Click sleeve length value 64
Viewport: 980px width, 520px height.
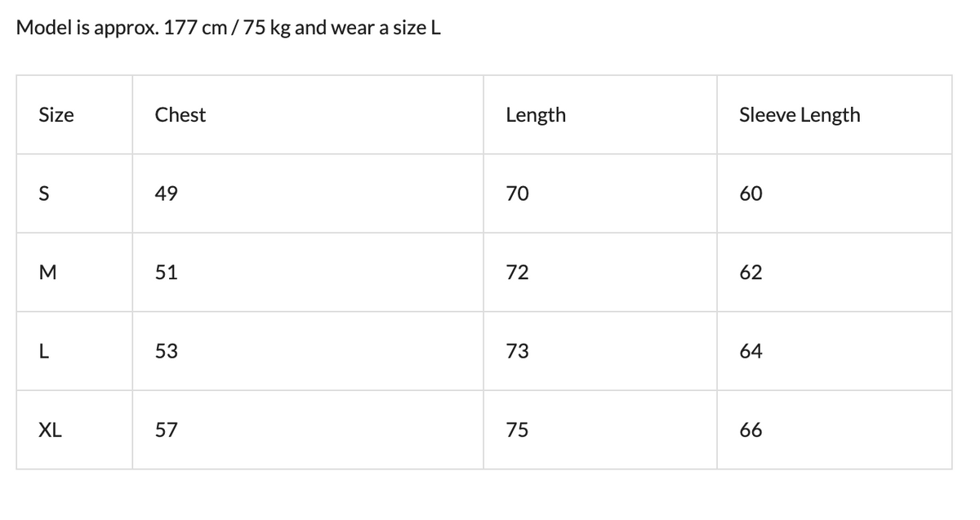pyautogui.click(x=751, y=352)
